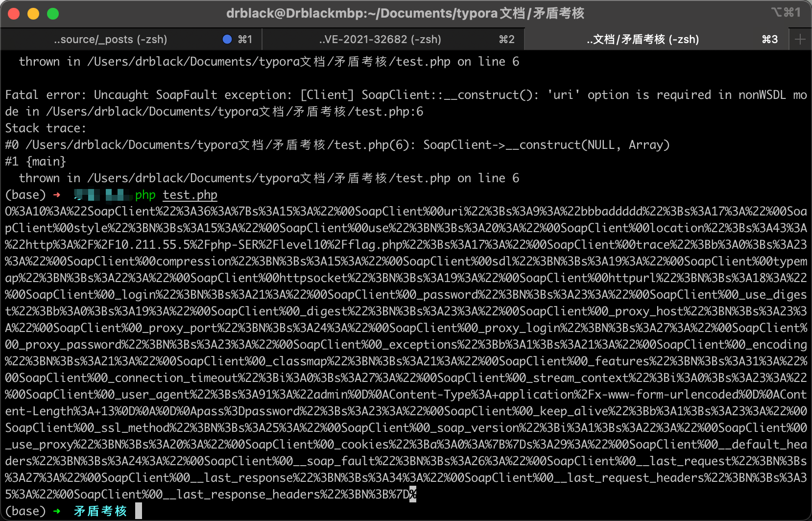Close the iTerm window with red button
The height and width of the screenshot is (521, 812).
[x=14, y=14]
